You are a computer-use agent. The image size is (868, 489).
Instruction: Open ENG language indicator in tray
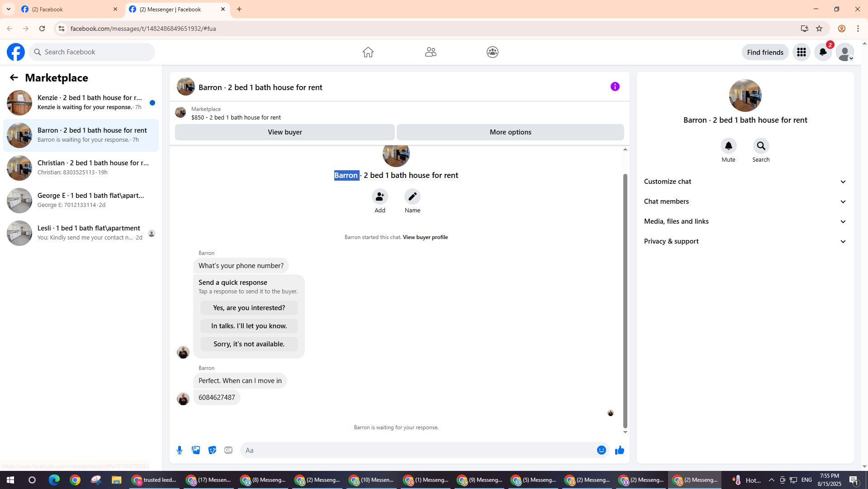coord(806,480)
